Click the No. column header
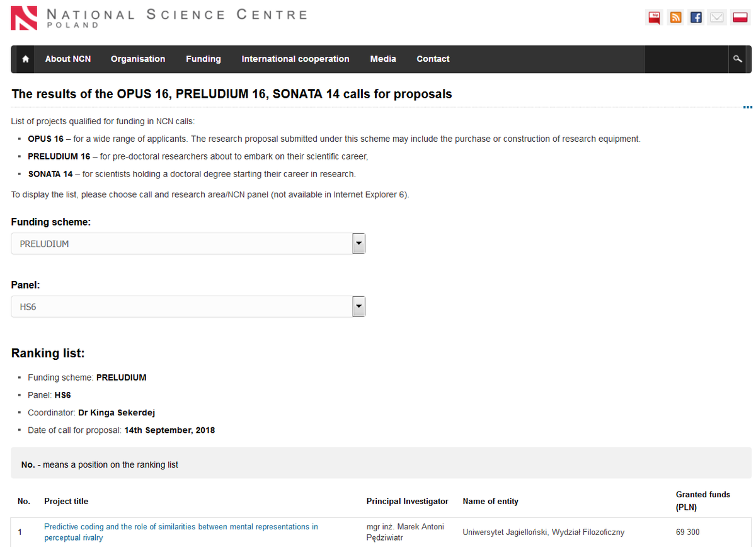 pyautogui.click(x=24, y=502)
